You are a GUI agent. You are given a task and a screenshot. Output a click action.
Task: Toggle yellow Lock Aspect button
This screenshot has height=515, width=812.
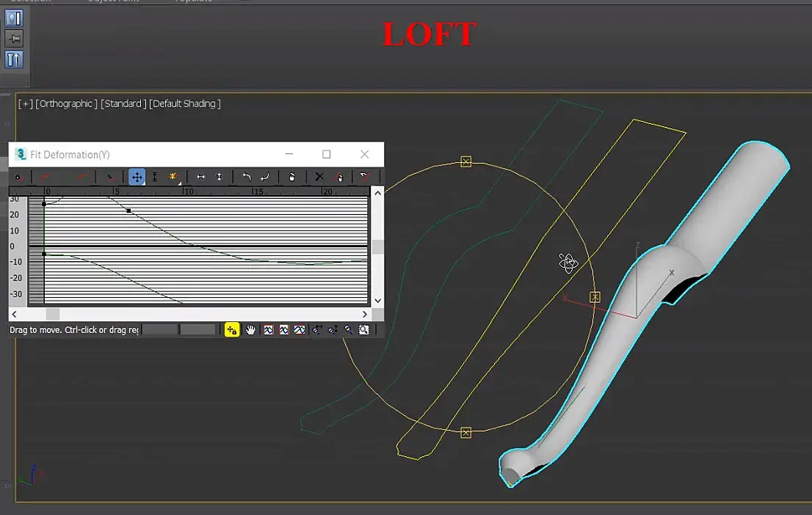coord(232,329)
